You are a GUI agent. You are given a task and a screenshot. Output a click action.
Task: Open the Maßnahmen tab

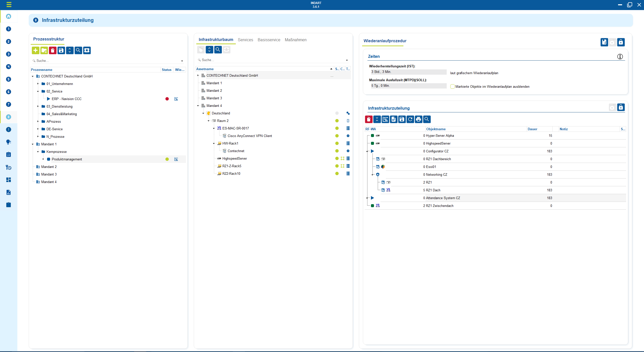295,40
